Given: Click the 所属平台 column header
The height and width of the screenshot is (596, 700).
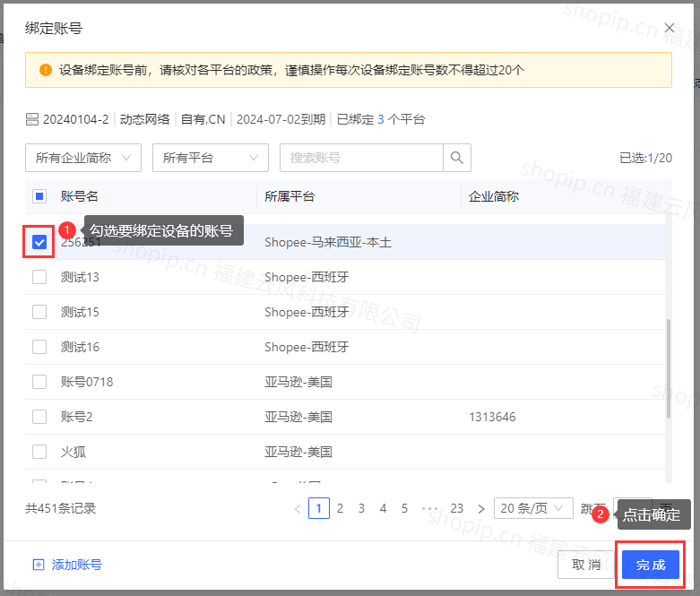Looking at the screenshot, I should click(290, 196).
